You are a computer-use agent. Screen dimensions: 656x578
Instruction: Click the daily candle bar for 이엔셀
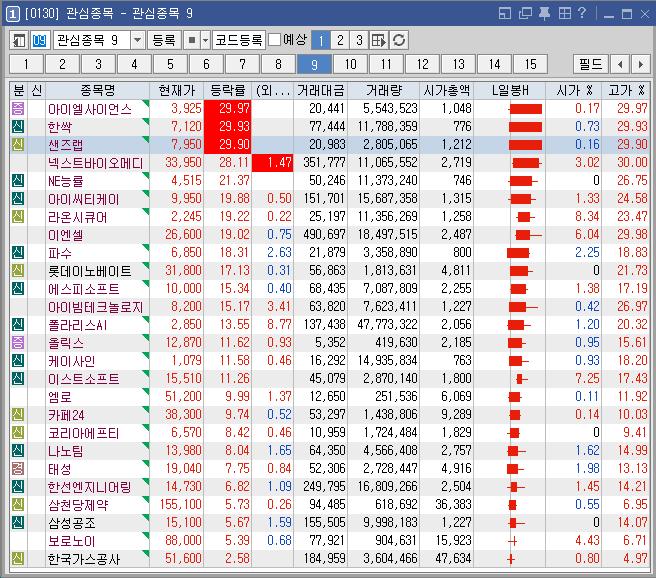coord(528,235)
